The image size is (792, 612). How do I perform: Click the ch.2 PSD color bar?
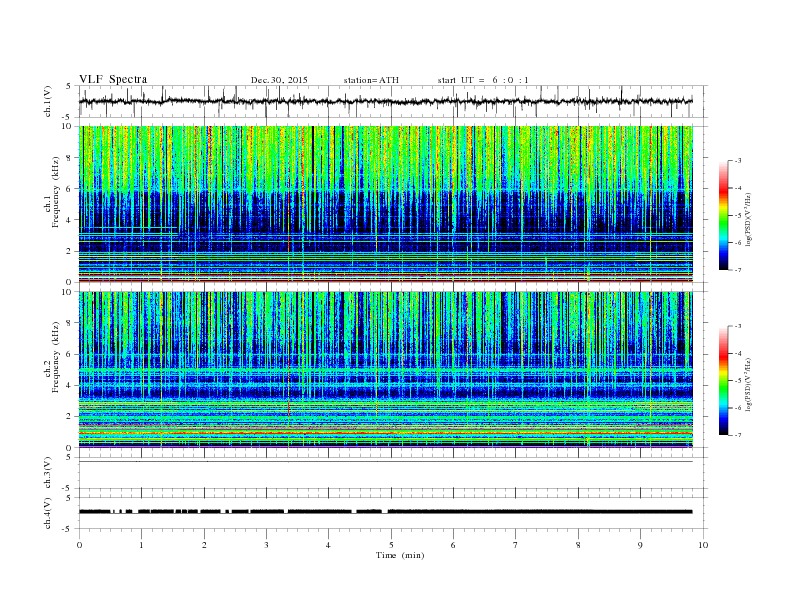click(724, 381)
